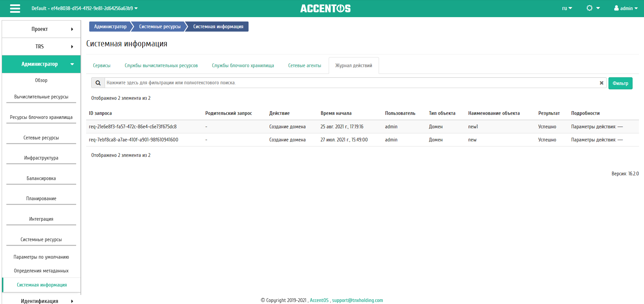Open the admin user menu
Image resolution: width=644 pixels, height=304 pixels.
626,8
